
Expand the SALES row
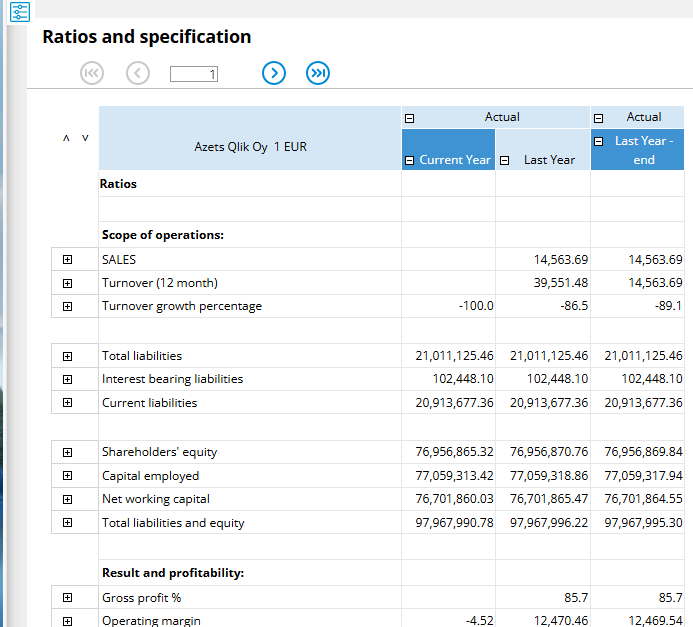click(67, 259)
